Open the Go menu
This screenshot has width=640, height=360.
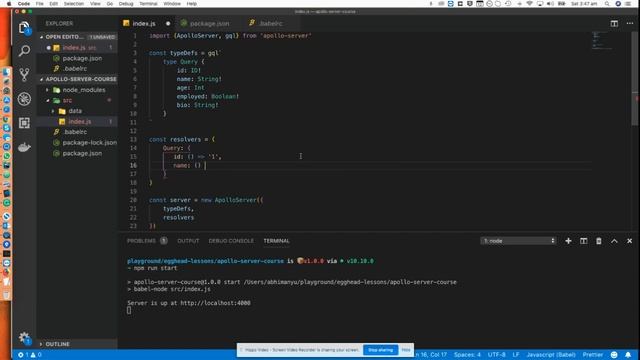(x=110, y=4)
